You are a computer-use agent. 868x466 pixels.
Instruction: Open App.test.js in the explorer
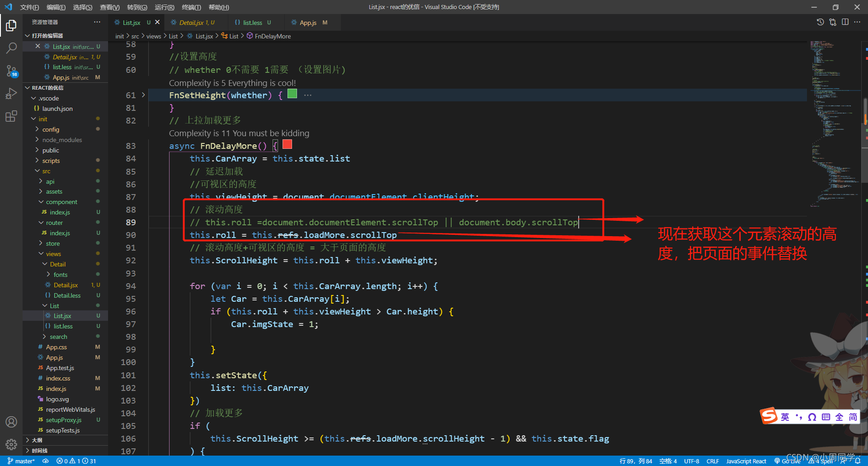coord(66,368)
